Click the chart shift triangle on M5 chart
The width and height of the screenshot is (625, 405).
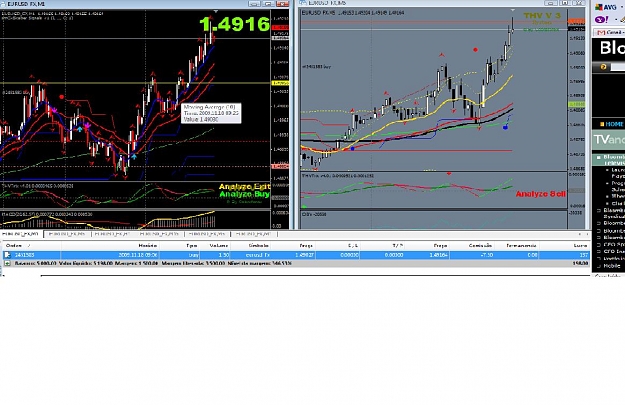click(x=513, y=10)
